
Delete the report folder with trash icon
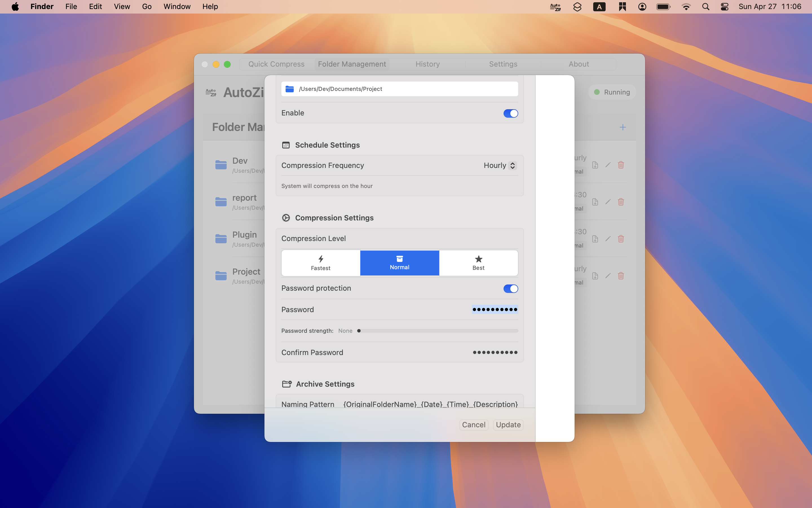621,202
